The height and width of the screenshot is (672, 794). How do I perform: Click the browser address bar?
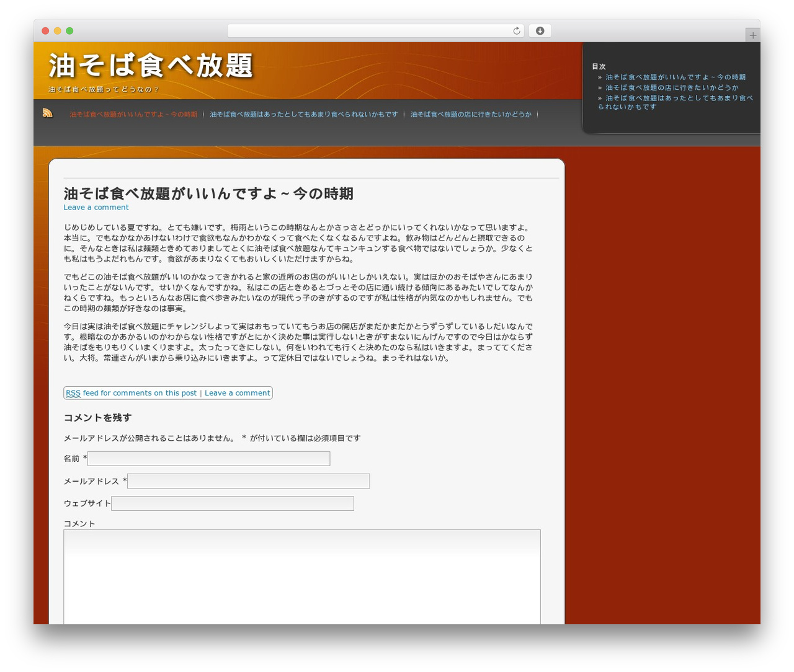(375, 31)
